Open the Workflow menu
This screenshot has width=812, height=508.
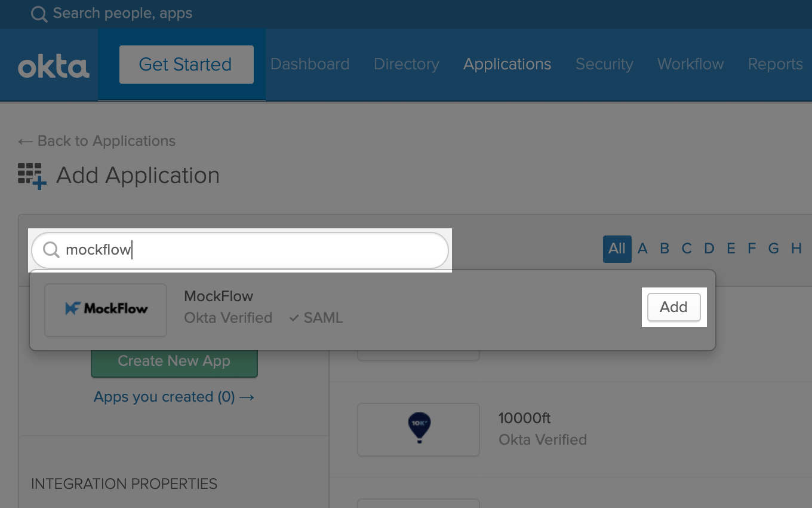coord(691,65)
